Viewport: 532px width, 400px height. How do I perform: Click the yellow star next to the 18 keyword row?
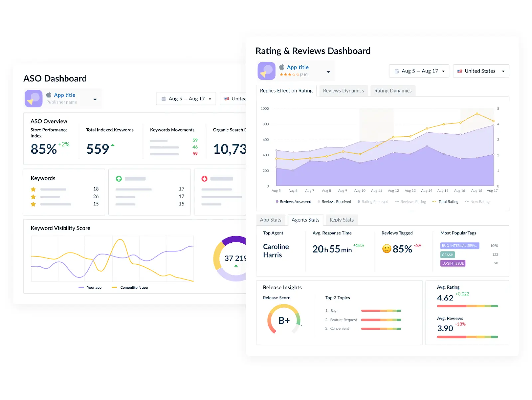pos(33,189)
